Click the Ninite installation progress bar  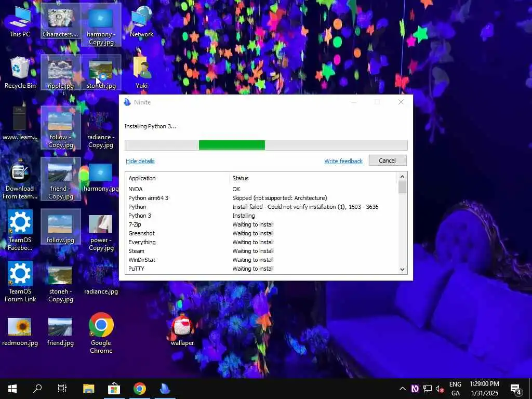(x=266, y=145)
